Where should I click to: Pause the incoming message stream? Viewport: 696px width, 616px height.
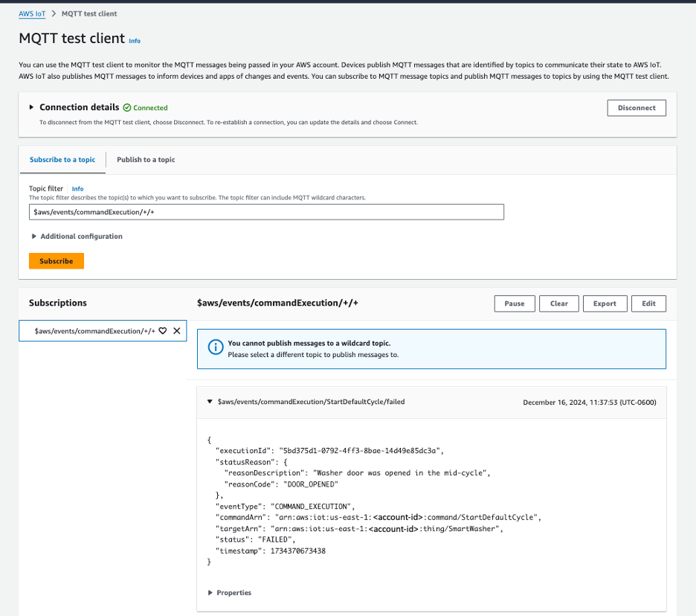tap(515, 304)
